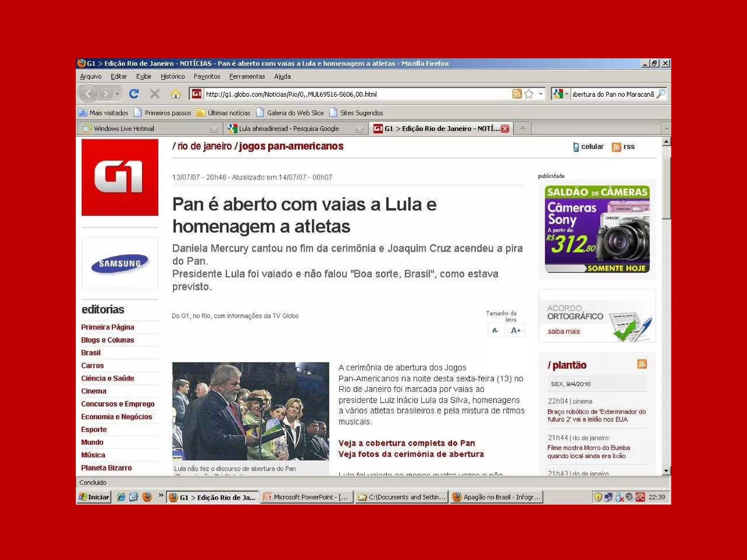Viewport: 747px width, 560px height.
Task: Open Economia e Negócios section link
Action: pos(116,416)
